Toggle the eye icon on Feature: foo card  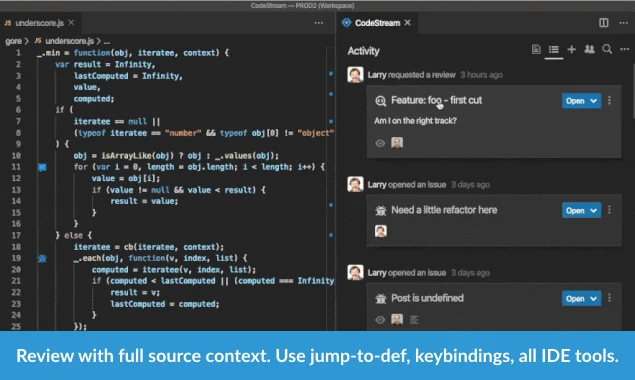click(380, 143)
